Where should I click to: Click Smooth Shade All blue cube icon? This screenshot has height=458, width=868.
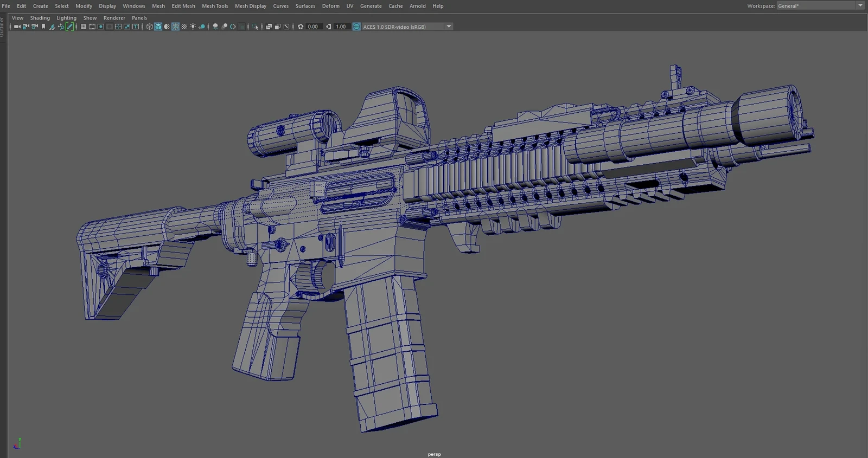(158, 27)
